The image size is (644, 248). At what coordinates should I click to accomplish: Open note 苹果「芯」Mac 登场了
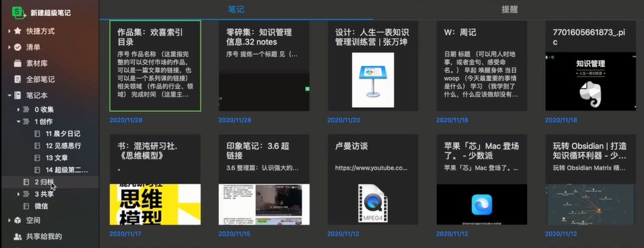482,179
